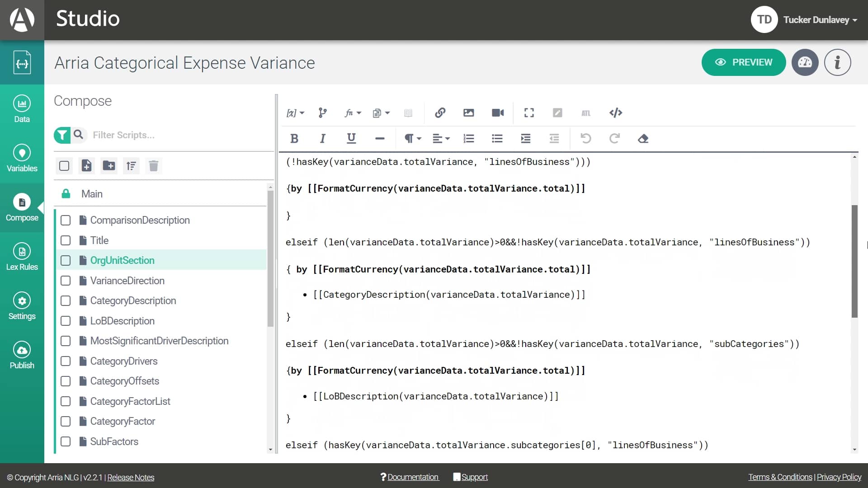Open the text alignment dropdown
Image resolution: width=868 pixels, height=488 pixels.
(x=441, y=139)
